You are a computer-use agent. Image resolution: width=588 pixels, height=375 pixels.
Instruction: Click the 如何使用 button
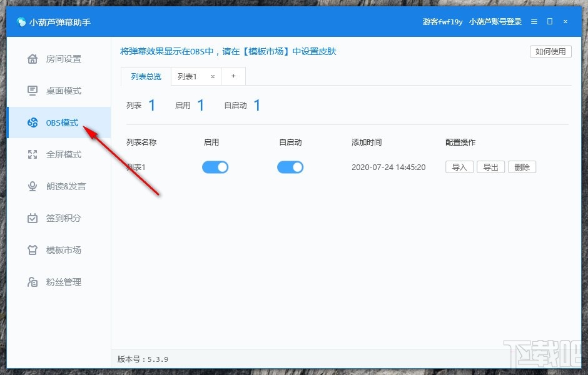[549, 51]
